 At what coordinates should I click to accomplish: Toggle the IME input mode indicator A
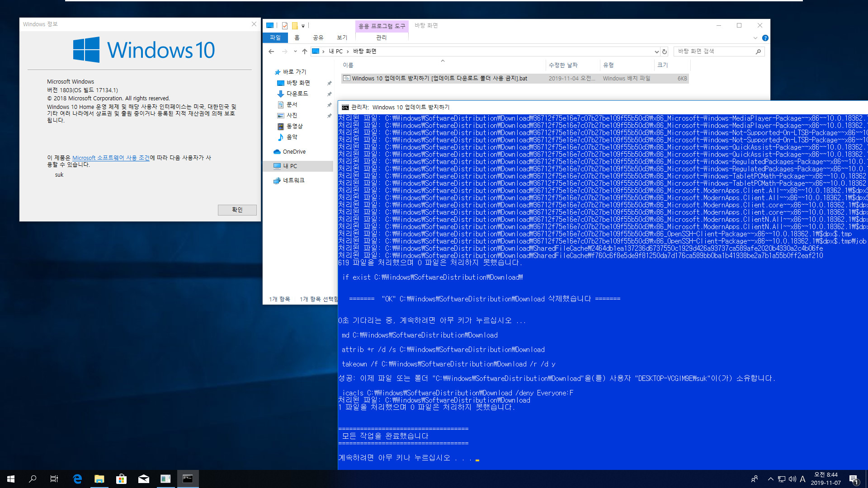coord(803,479)
